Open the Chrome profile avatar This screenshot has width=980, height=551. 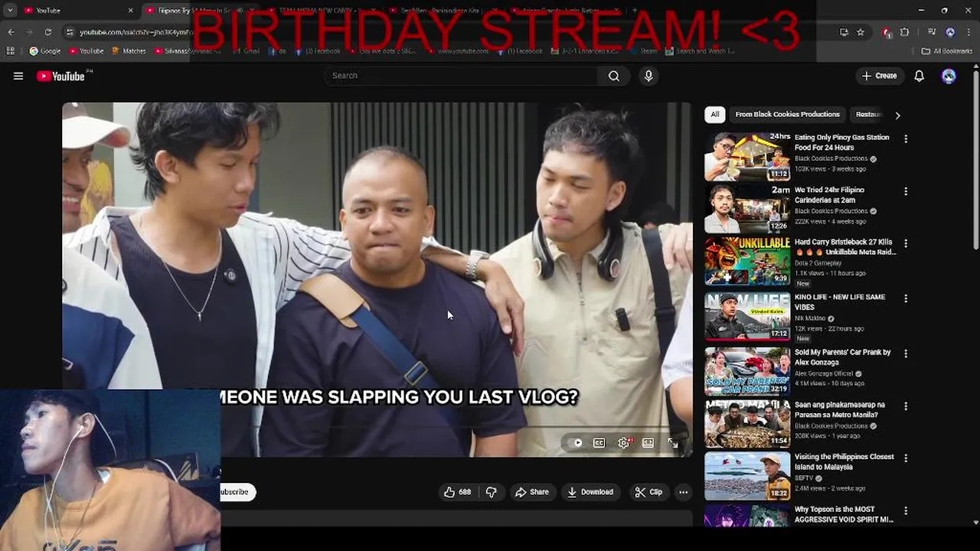950,32
